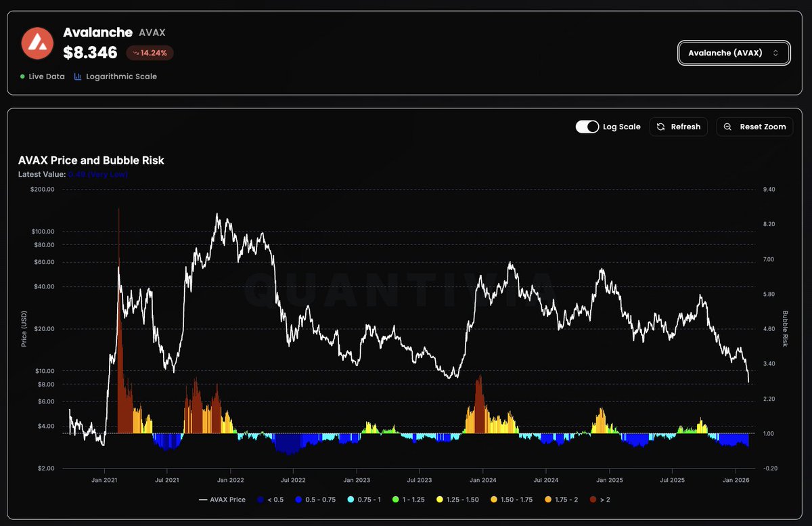The height and width of the screenshot is (526, 812).
Task: Click the 'AVAX Price and Bubble Risk' title
Action: click(91, 160)
